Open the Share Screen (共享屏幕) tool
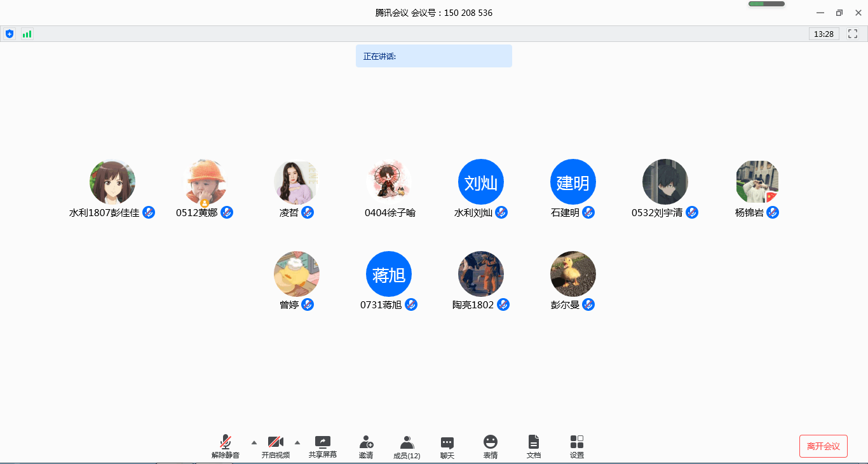868x464 pixels. [x=323, y=447]
